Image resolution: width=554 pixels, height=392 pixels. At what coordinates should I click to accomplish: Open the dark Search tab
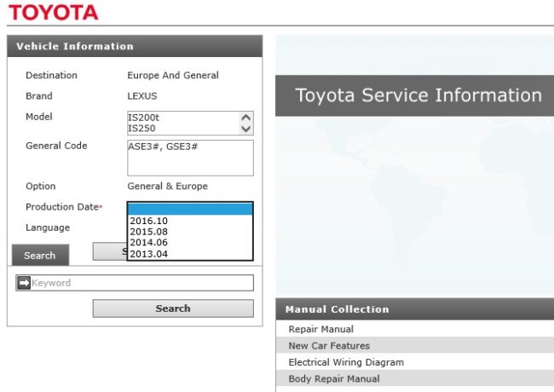click(x=40, y=255)
